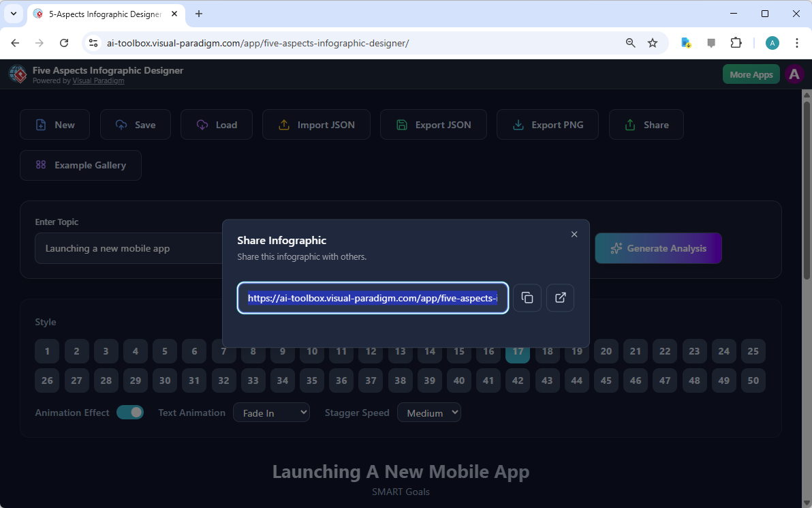This screenshot has height=508, width=812.
Task: Switch to the 5-Aspects Infographic Designer tab
Action: [102, 14]
